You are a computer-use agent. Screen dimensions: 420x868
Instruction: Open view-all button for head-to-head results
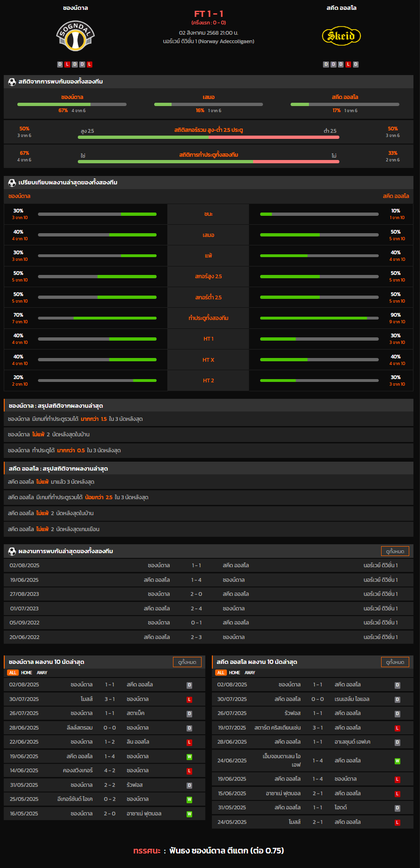(x=395, y=551)
